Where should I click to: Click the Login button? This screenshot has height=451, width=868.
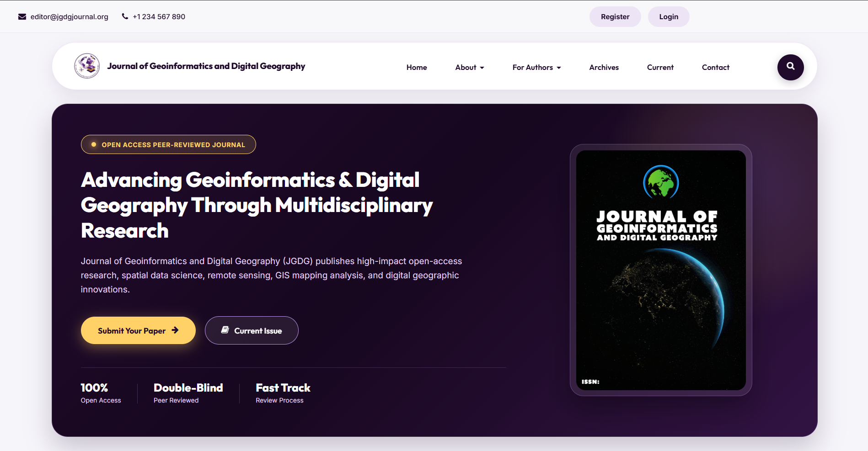coord(669,17)
